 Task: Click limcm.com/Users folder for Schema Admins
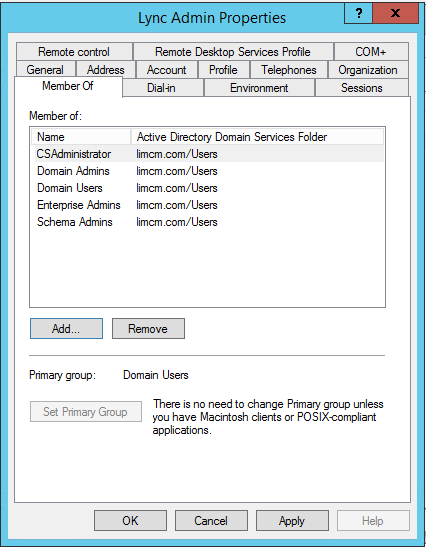pyautogui.click(x=177, y=222)
